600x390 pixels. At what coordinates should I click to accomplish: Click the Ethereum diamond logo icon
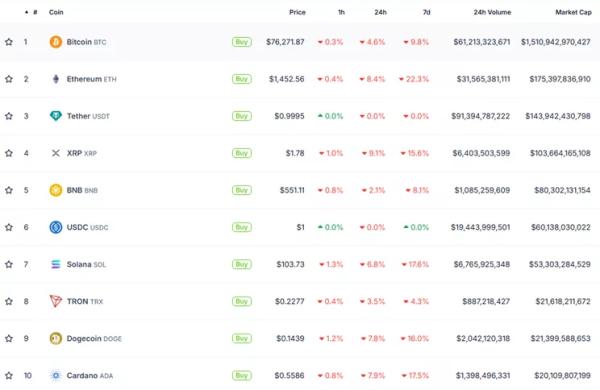click(56, 79)
